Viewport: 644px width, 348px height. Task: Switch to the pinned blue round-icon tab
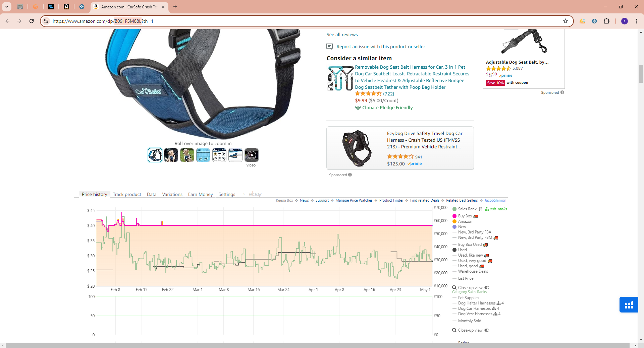pos(82,7)
